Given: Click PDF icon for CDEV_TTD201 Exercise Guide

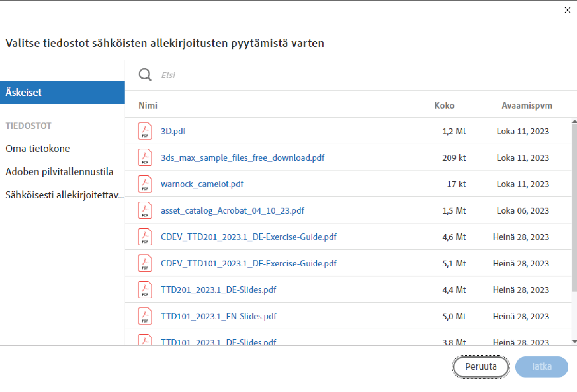Looking at the screenshot, I should coord(145,237).
